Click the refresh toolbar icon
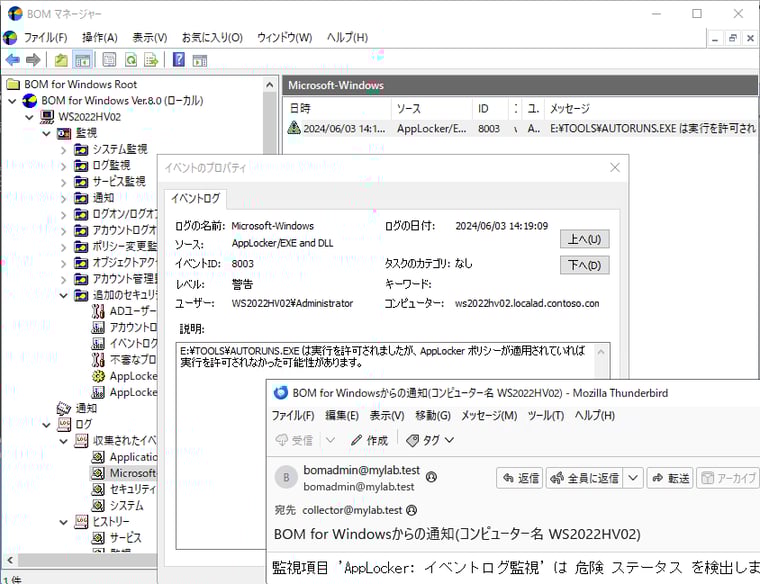This screenshot has width=760, height=584. click(131, 60)
